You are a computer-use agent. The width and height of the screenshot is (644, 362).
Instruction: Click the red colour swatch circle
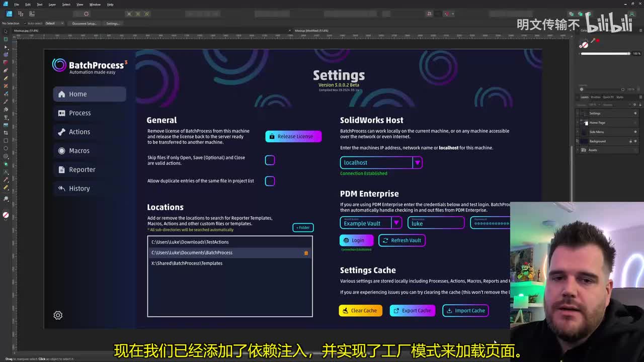(597, 41)
